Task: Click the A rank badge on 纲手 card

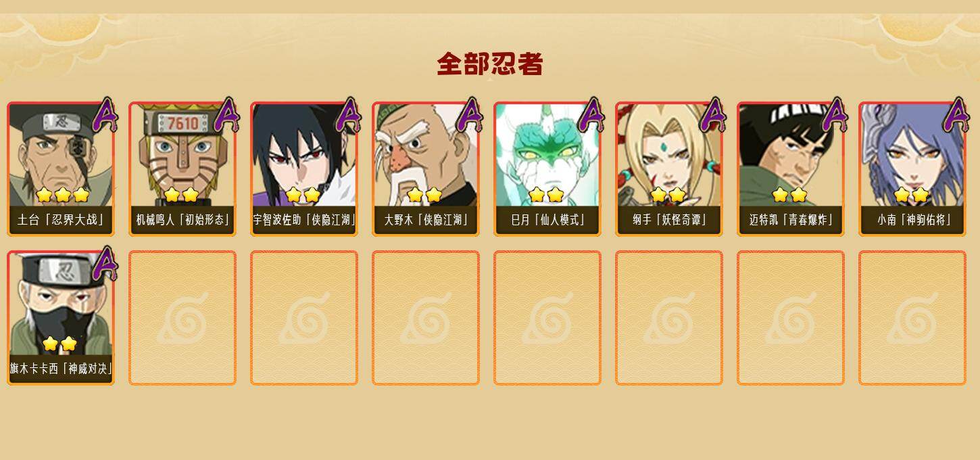Action: 714,116
